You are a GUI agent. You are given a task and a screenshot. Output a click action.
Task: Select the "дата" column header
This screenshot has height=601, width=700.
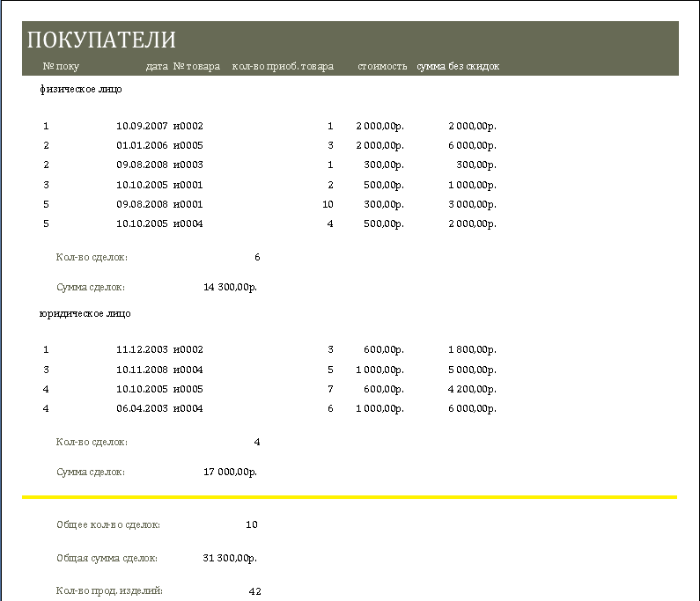(x=157, y=67)
